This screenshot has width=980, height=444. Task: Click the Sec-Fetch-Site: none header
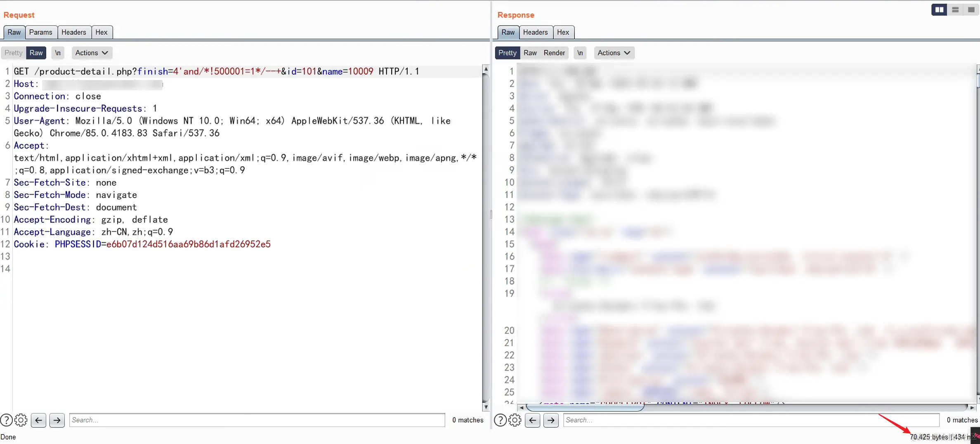click(x=65, y=182)
